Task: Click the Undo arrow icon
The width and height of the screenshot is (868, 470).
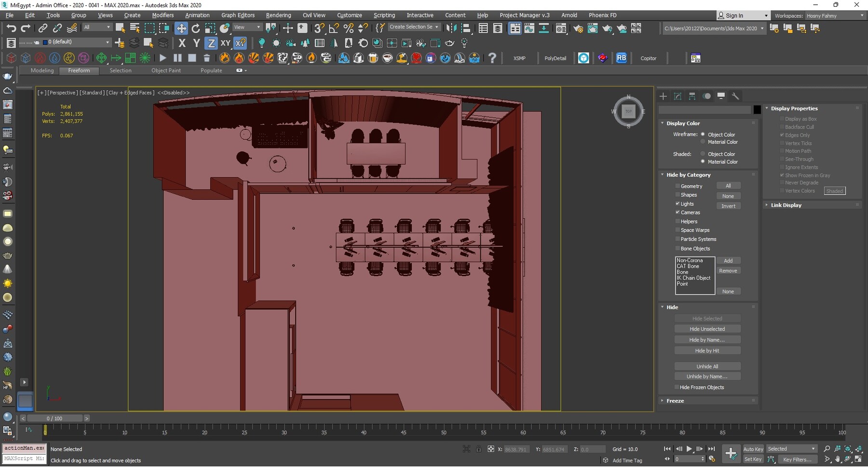Action: [x=11, y=28]
